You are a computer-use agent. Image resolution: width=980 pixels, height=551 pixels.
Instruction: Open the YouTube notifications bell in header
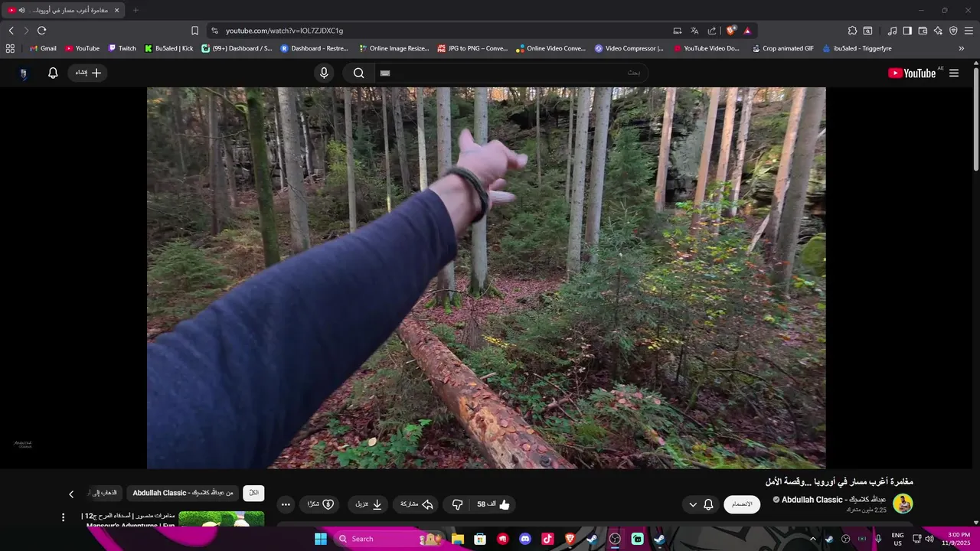click(x=53, y=73)
